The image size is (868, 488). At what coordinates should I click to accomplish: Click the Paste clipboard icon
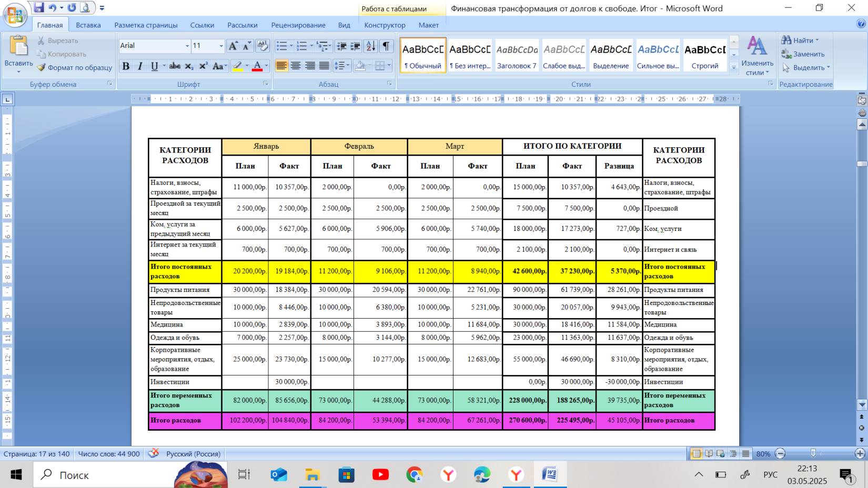(19, 46)
